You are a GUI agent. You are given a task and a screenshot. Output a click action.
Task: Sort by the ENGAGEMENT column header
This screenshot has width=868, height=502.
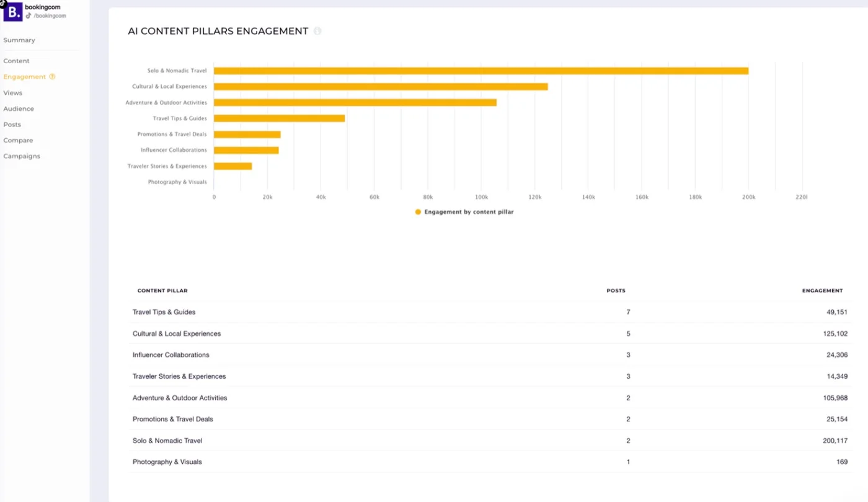click(822, 291)
